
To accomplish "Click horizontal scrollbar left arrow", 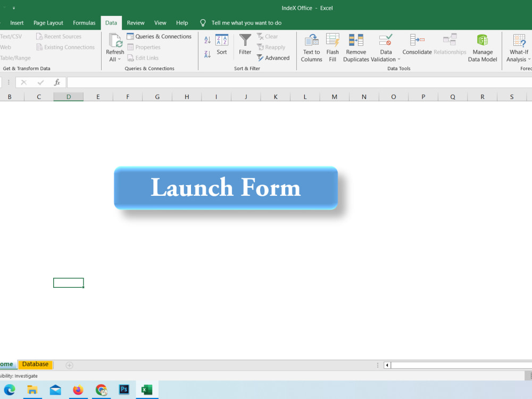I will 387,365.
